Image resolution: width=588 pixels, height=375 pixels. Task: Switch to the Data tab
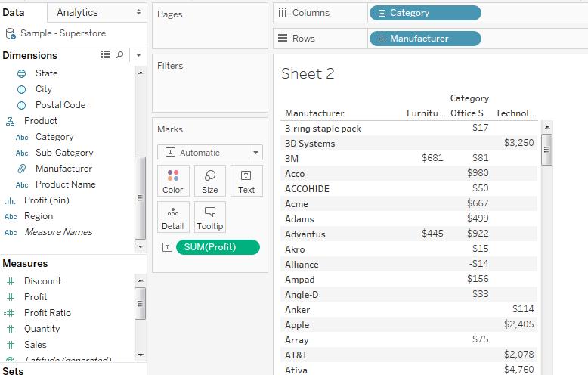[13, 12]
